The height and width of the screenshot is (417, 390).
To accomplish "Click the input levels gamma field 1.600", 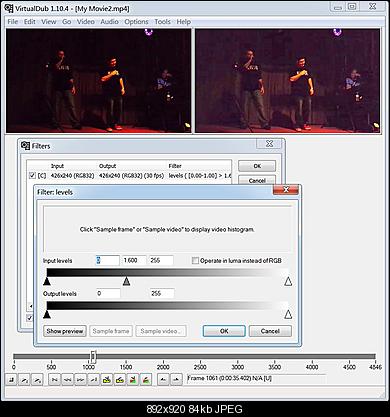I will tap(134, 260).
